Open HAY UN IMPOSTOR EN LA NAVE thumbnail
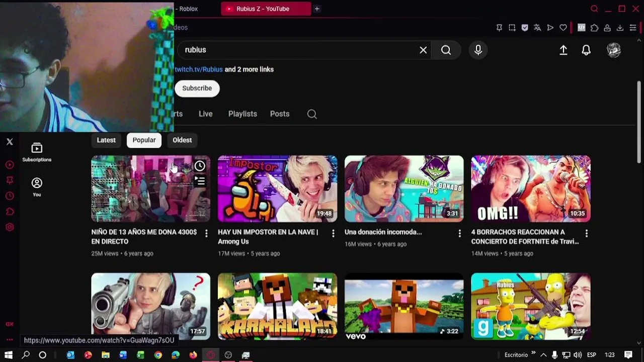 [x=277, y=189]
